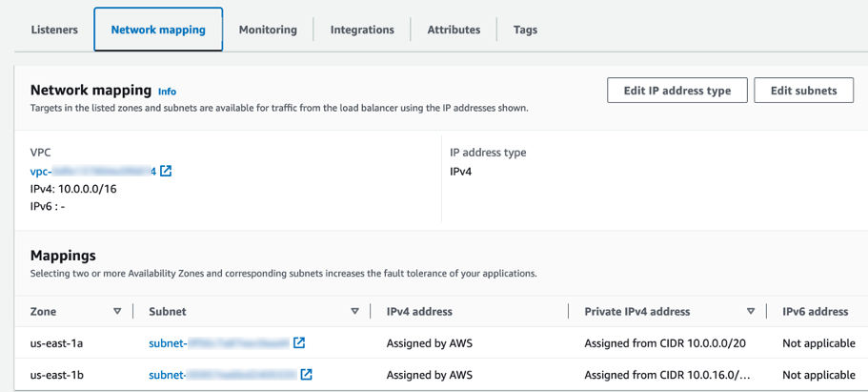Click external link icon for us-east-1a subnet
This screenshot has width=868, height=392.
tap(299, 343)
